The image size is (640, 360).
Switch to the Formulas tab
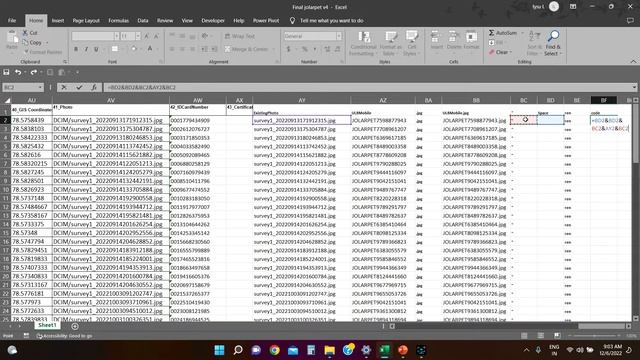pyautogui.click(x=118, y=20)
